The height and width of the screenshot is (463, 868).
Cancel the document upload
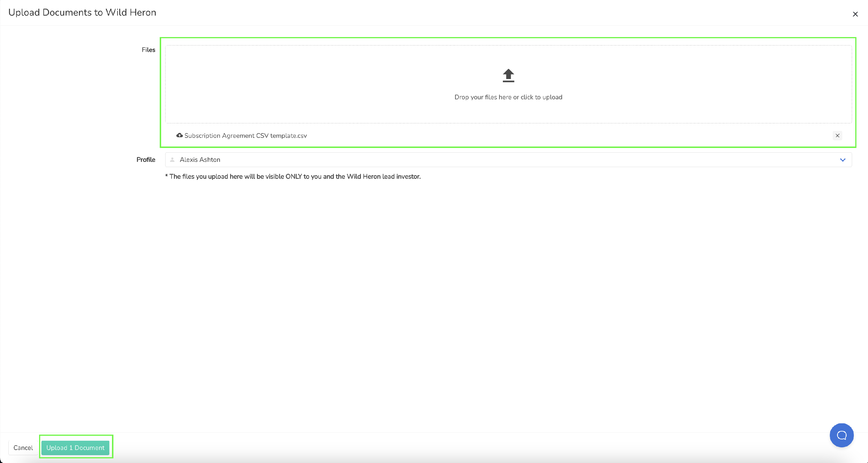[x=23, y=447]
